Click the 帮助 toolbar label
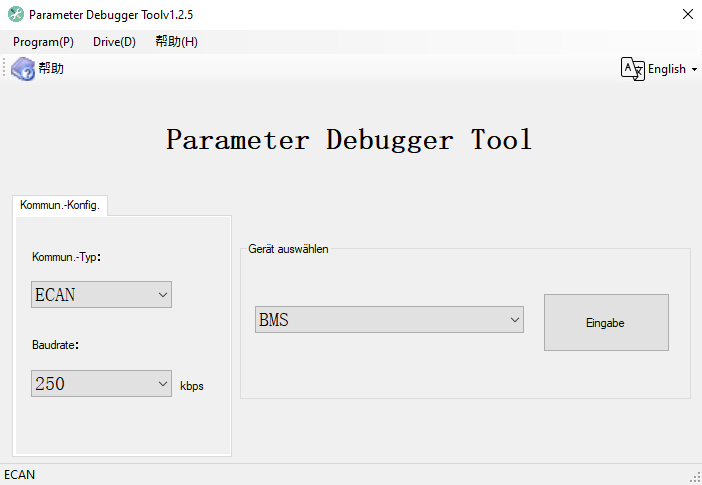The image size is (702, 485). pyautogui.click(x=51, y=69)
